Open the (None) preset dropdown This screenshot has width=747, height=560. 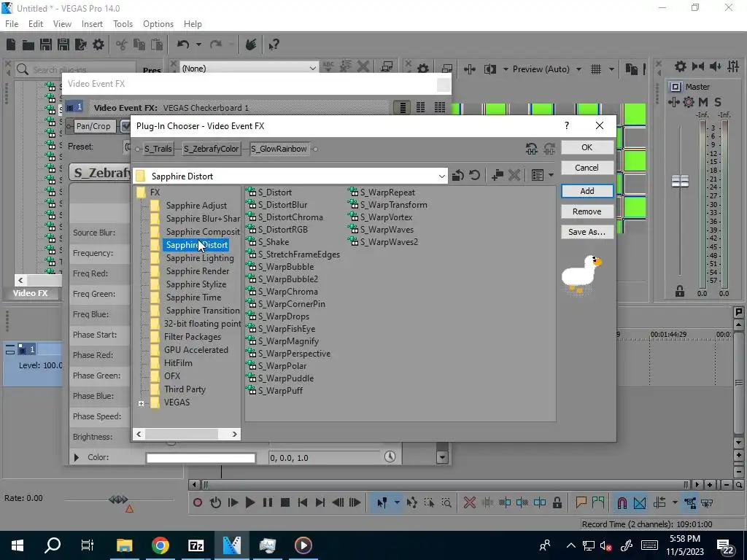(312, 69)
